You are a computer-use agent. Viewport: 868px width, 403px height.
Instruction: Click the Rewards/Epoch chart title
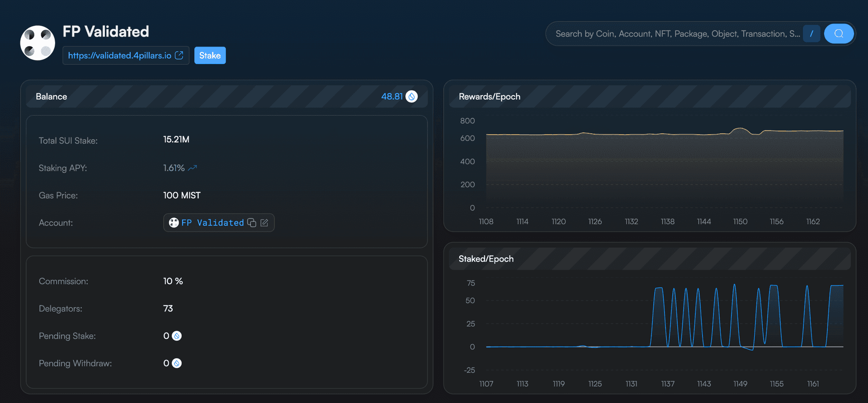tap(490, 97)
